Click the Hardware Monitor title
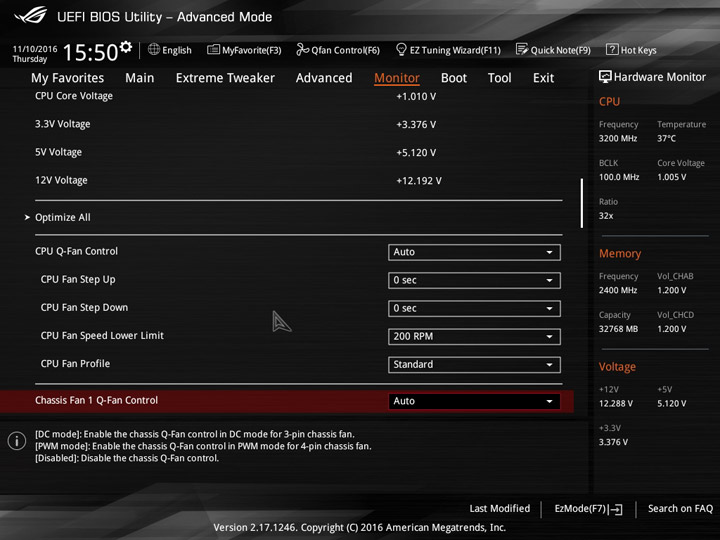This screenshot has width=720, height=540. pyautogui.click(x=659, y=77)
